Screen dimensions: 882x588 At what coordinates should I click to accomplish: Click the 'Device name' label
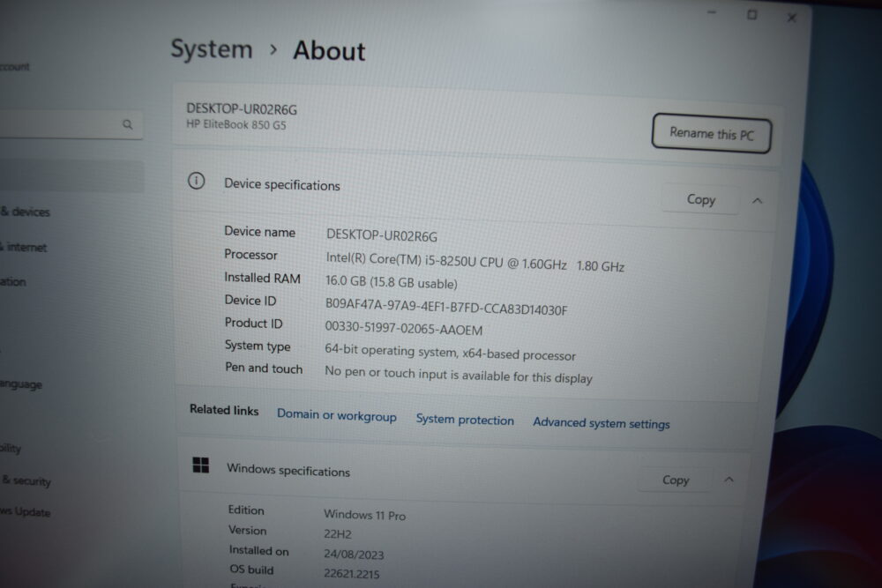pos(259,232)
